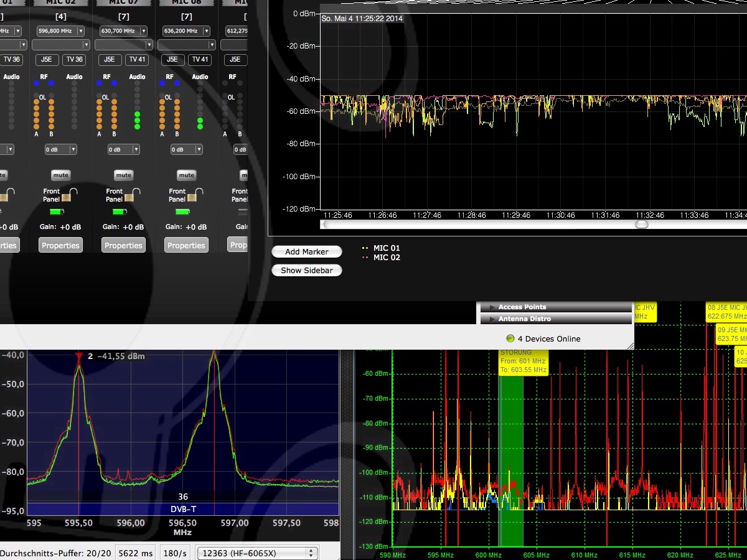Screen dimensions: 747x560
Task: Click the Show Sidebar button
Action: pos(307,271)
